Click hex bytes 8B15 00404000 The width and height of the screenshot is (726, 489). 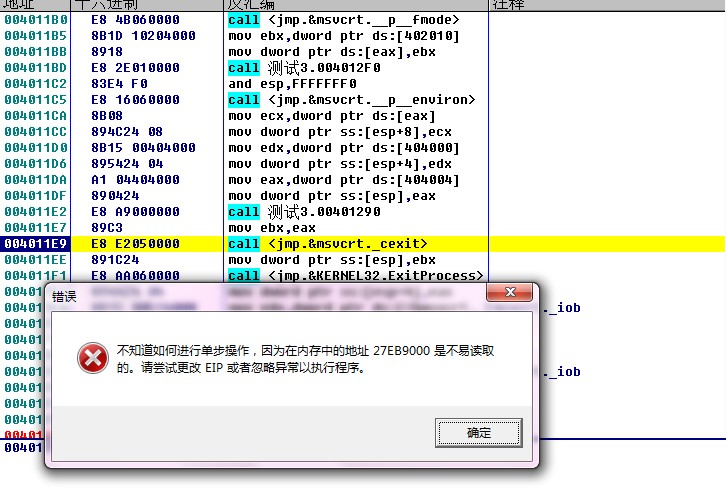(x=143, y=148)
